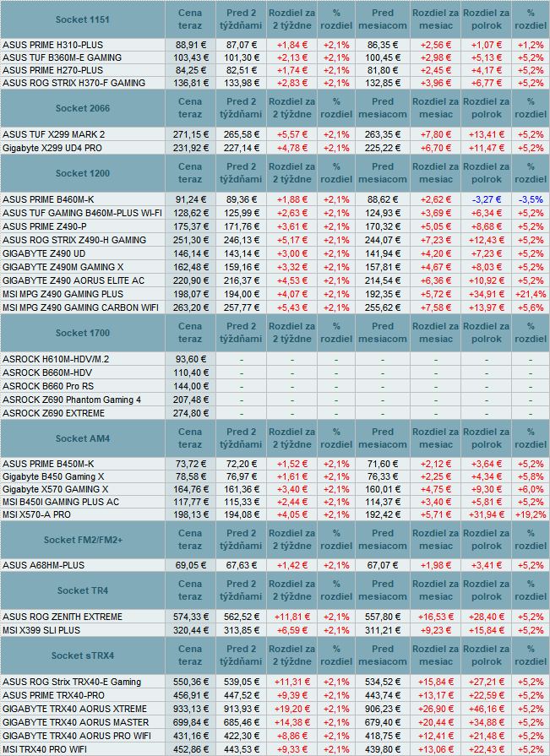Click MSI B450I GAMING PLUS AC
550x756 pixels.
pos(61,502)
